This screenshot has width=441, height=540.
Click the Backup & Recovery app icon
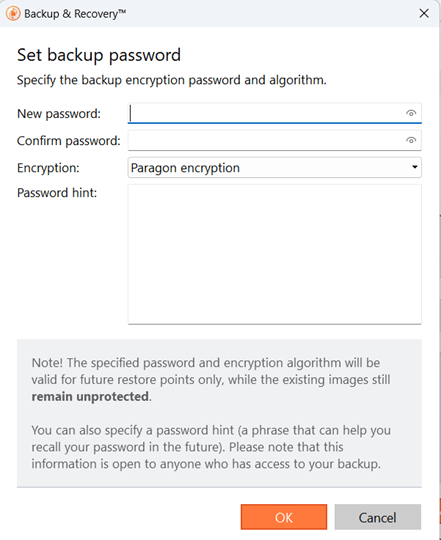click(x=13, y=14)
